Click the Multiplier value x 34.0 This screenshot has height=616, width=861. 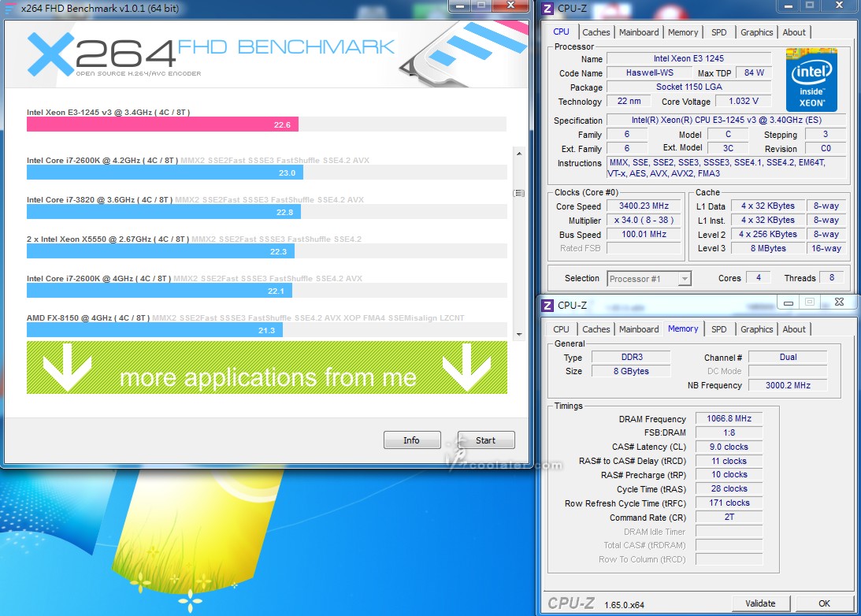tap(644, 220)
